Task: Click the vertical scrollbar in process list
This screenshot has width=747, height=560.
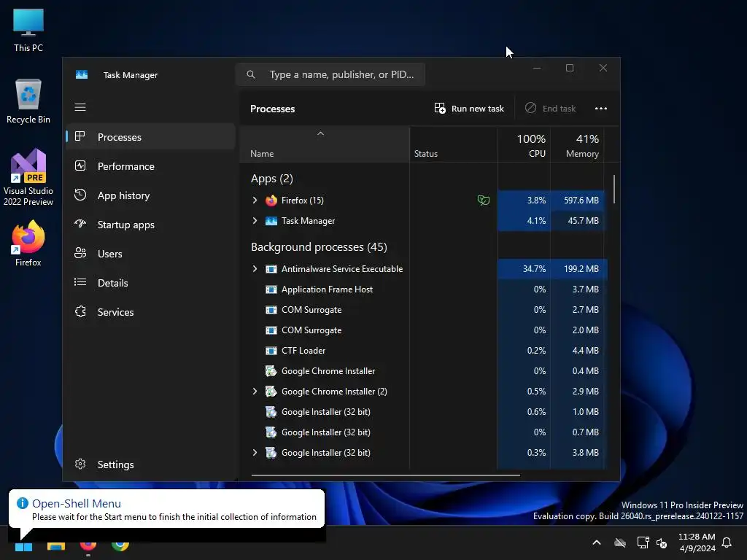Action: 614,189
